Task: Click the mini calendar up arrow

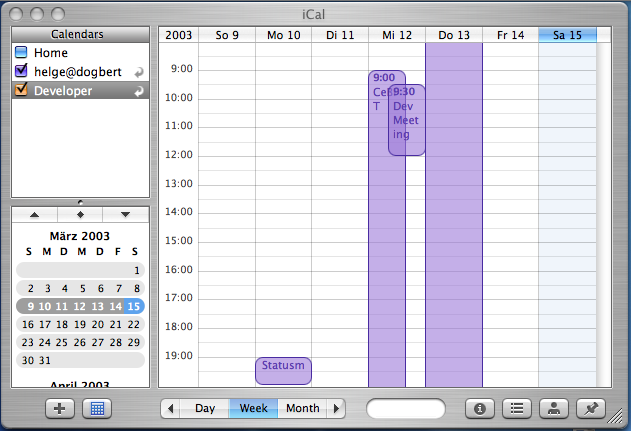Action: point(35,215)
